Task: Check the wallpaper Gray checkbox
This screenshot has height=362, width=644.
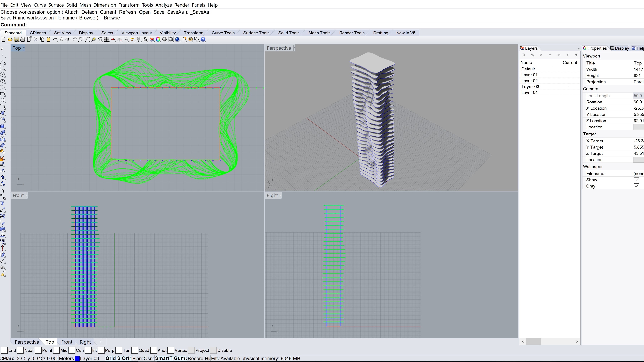Action: click(636, 186)
